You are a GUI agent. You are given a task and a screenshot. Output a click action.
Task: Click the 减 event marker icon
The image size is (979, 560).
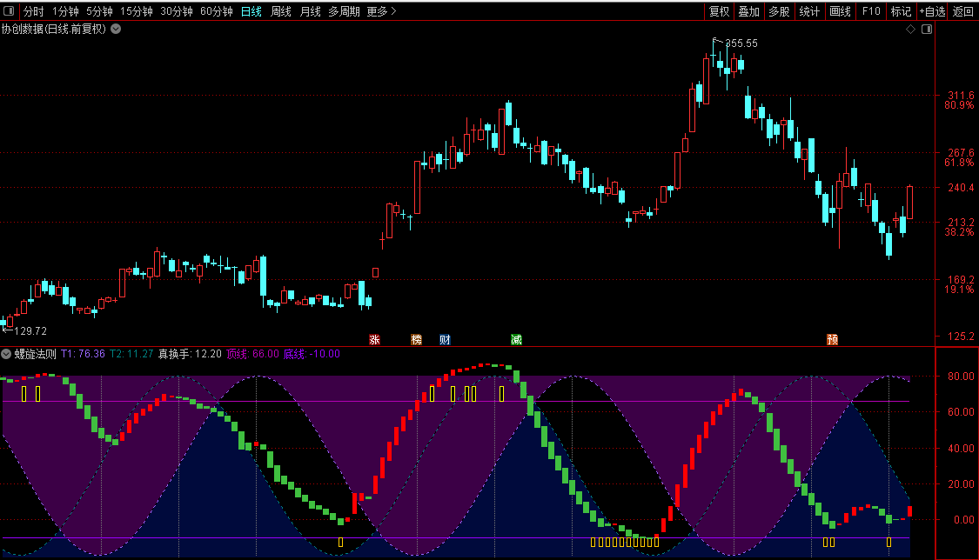click(516, 339)
